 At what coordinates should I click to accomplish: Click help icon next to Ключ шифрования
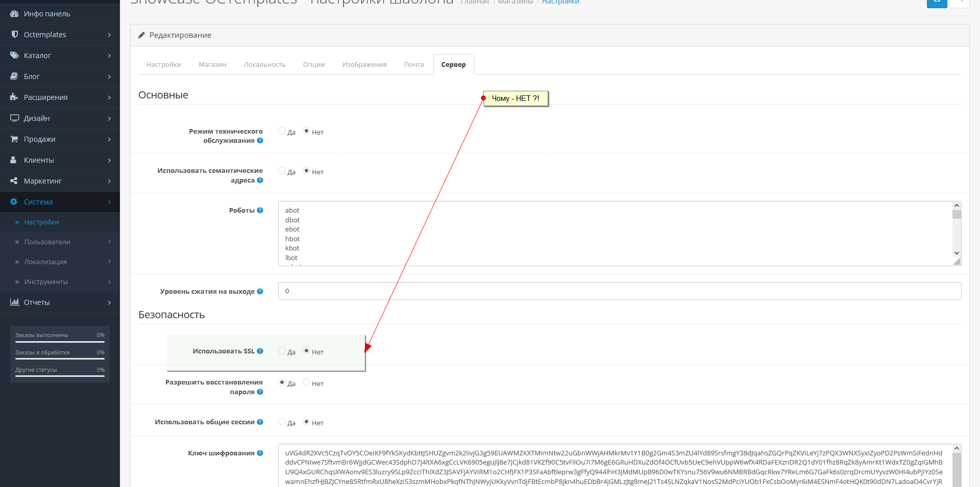pos(260,453)
